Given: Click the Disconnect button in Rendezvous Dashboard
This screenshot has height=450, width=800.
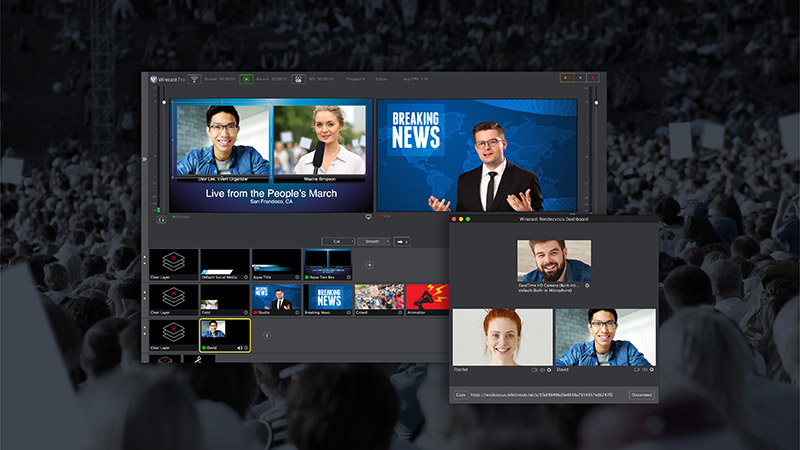Looking at the screenshot, I should click(641, 395).
